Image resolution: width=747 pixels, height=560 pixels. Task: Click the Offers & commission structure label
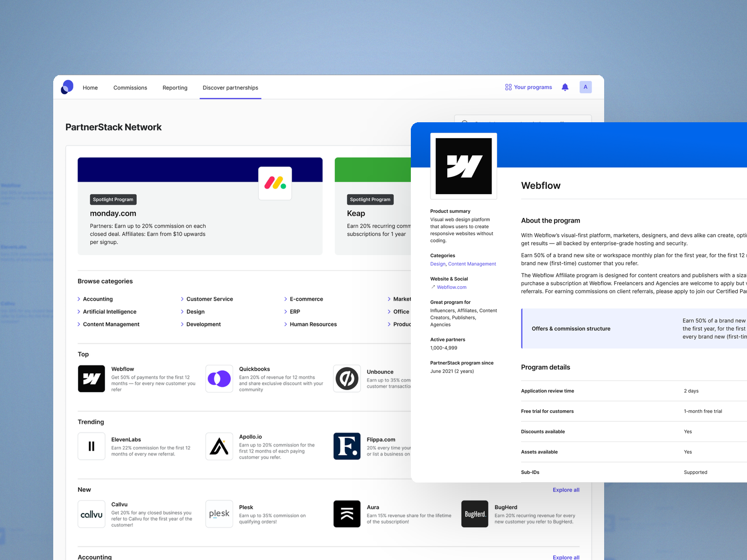571,329
